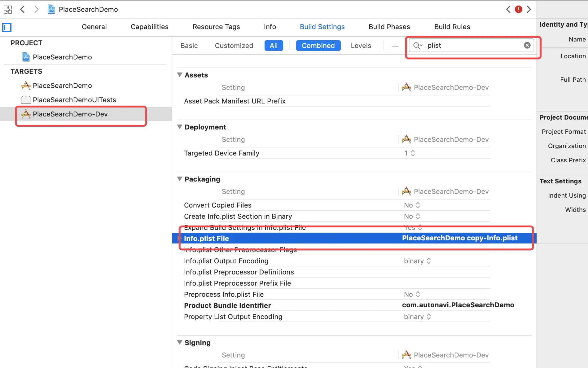This screenshot has width=588, height=368.
Task: Click the PlaceSearchDemo copy-Info.plist value
Action: coord(460,238)
